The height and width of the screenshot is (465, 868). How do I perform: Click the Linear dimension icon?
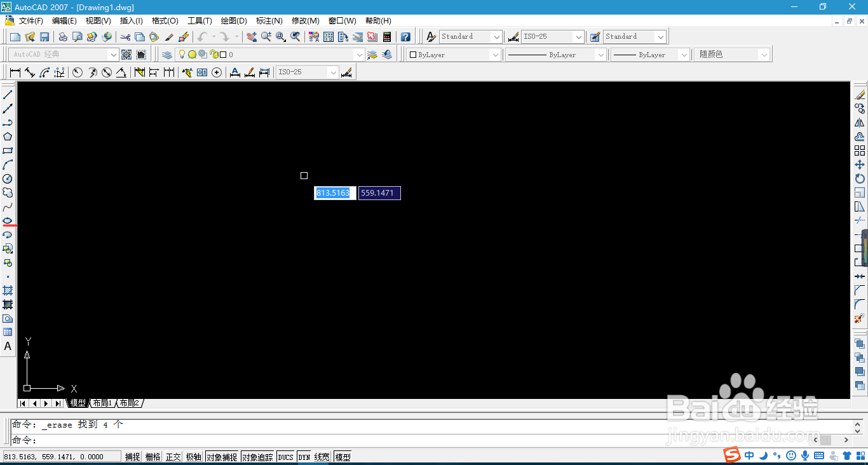(x=15, y=72)
